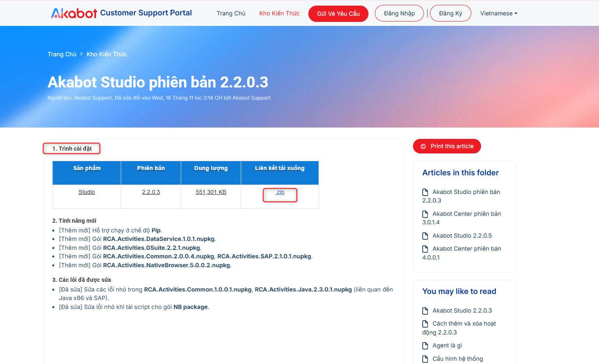Click document icon beside Agent là gì
This screenshot has height=364, width=599.
click(x=425, y=345)
